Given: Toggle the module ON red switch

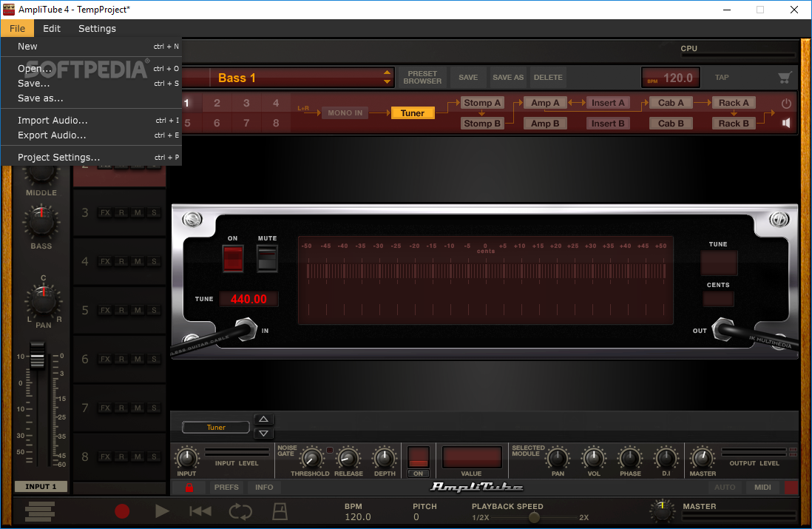Looking at the screenshot, I should click(x=419, y=457).
